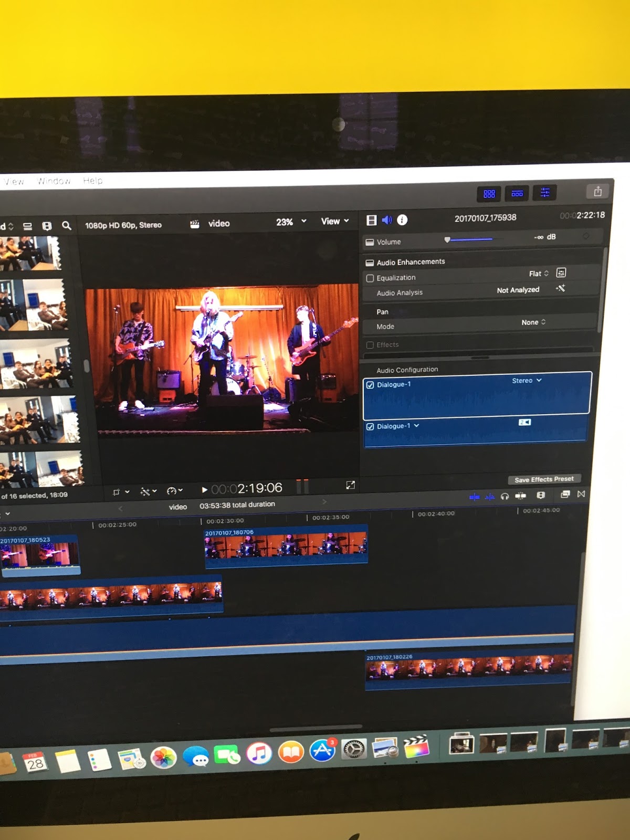Click the Share export icon
Viewport: 630px width, 840px height.
(x=597, y=192)
